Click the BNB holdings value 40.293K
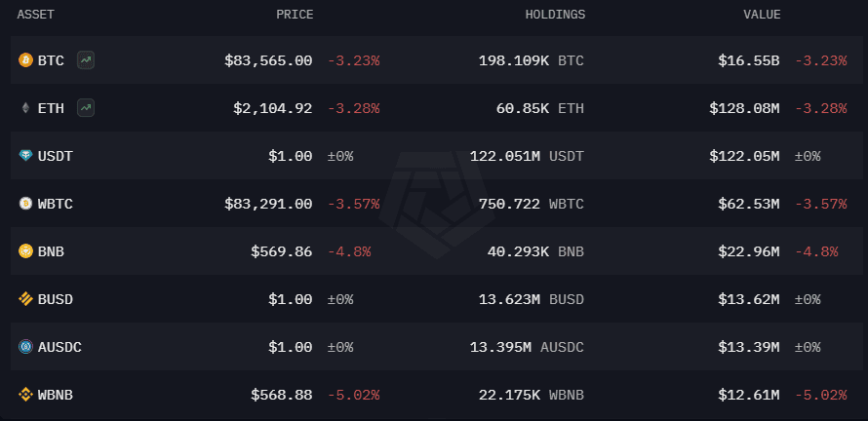868x421 pixels. coord(518,251)
